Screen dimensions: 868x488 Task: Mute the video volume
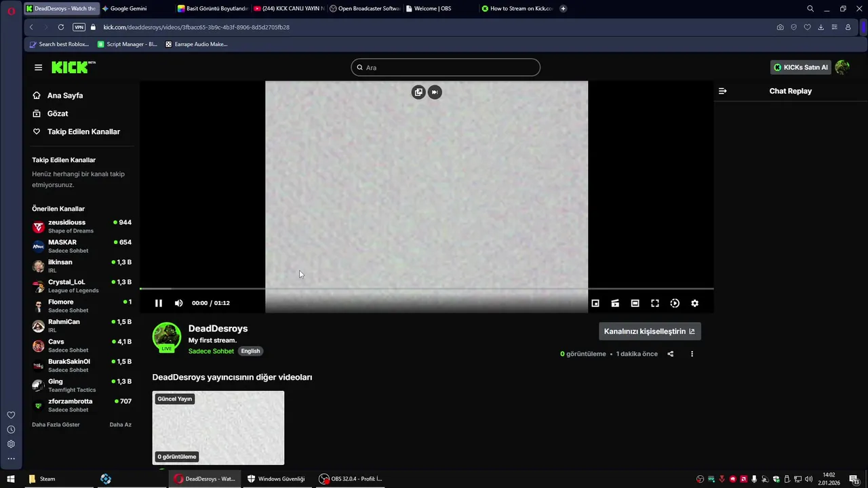pos(178,303)
